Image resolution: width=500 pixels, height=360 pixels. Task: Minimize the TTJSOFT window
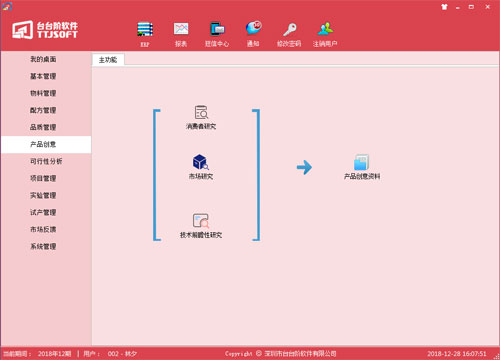458,7
